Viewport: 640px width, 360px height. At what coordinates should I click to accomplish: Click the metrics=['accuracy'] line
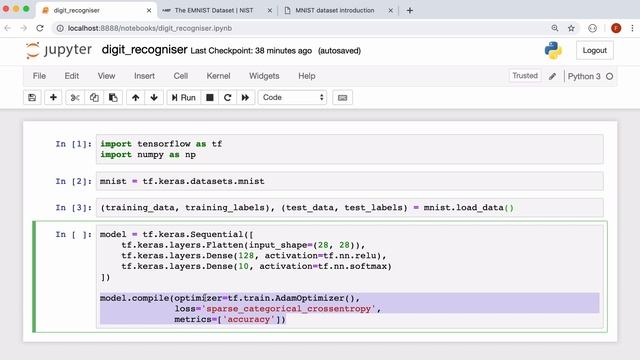coord(230,319)
